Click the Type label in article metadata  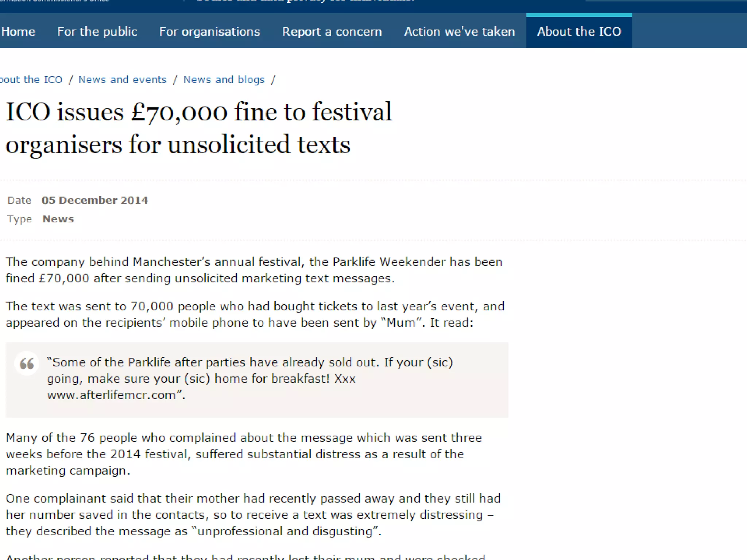point(19,219)
